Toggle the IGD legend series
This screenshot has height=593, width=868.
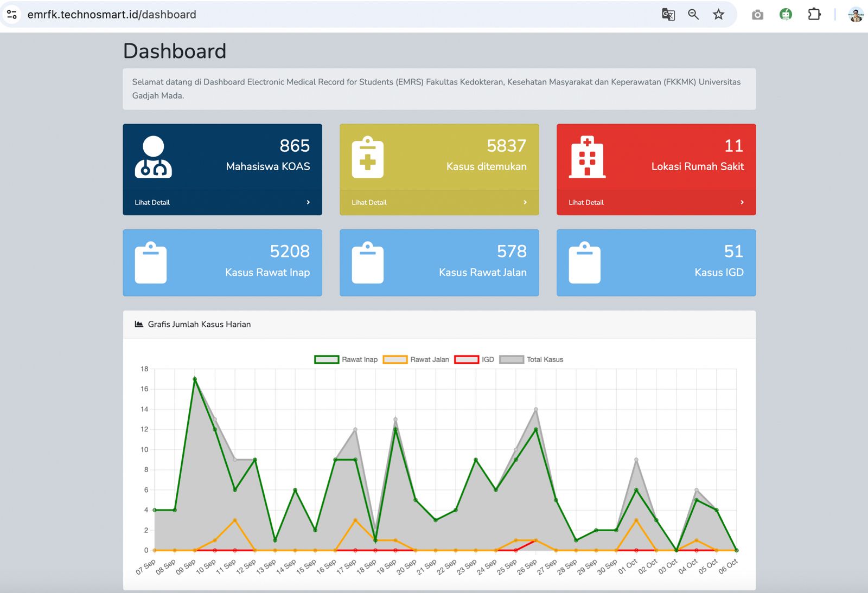474,359
